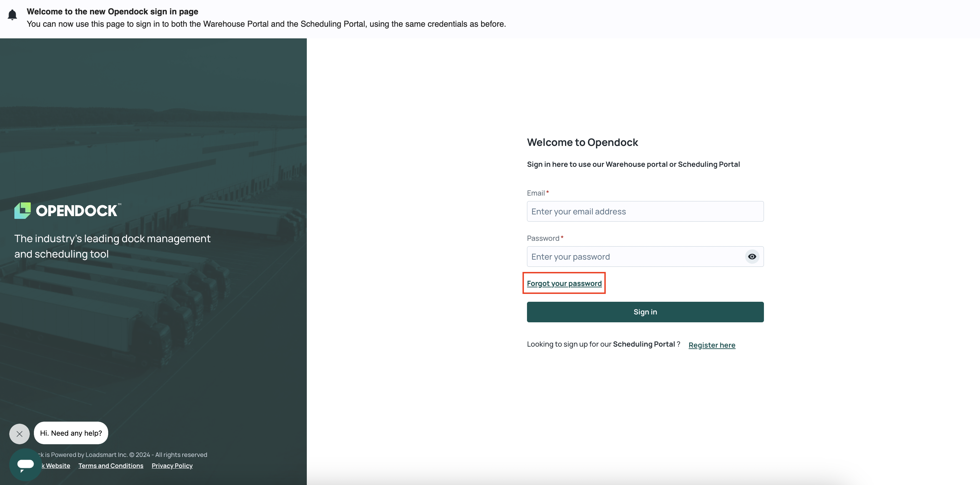Click the 'Powered by Loadsmart Inc.' text
Image resolution: width=980 pixels, height=485 pixels.
point(122,455)
